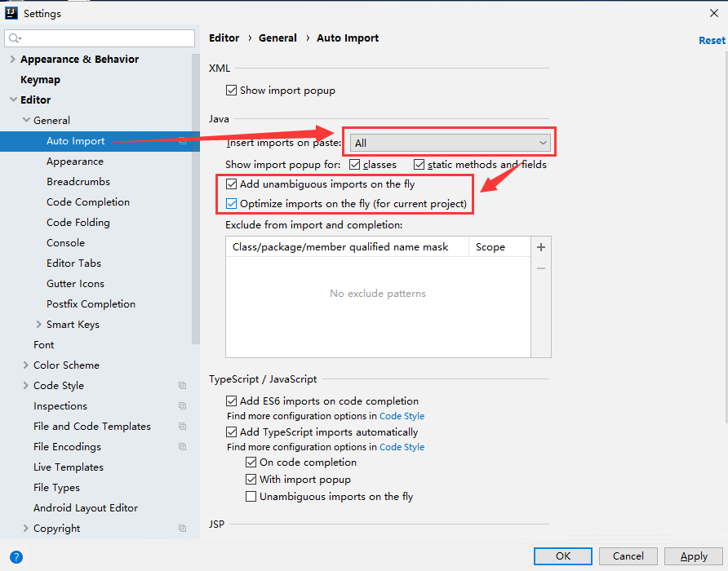Viewport: 728px width, 571px height.
Task: Open Code Folding settings
Action: tap(78, 223)
